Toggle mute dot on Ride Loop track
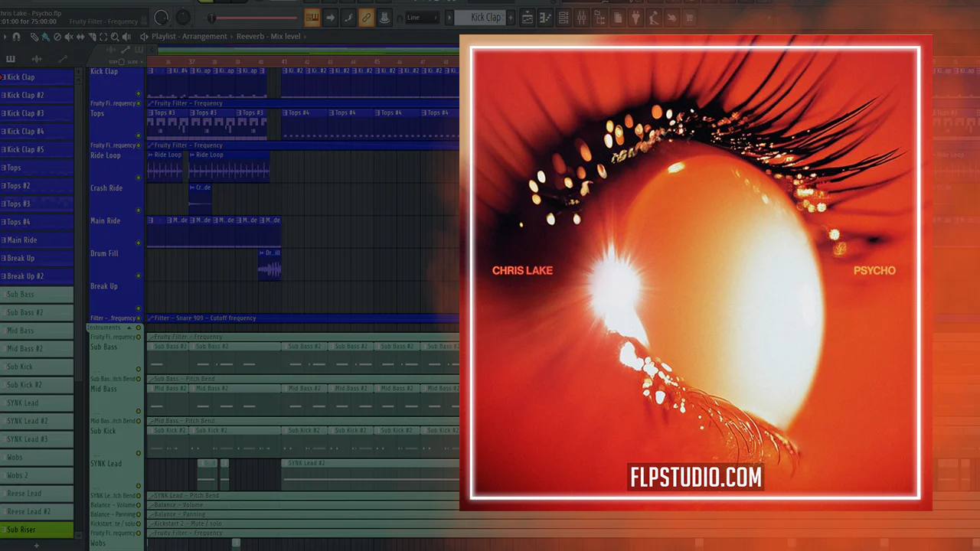This screenshot has width=980, height=551. [139, 178]
